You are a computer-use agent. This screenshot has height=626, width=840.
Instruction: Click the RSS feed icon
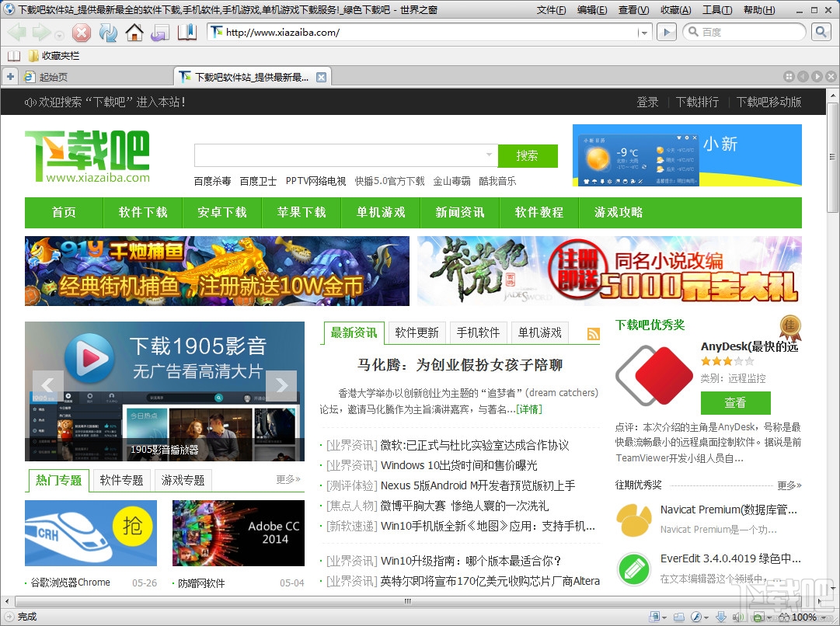coord(593,334)
